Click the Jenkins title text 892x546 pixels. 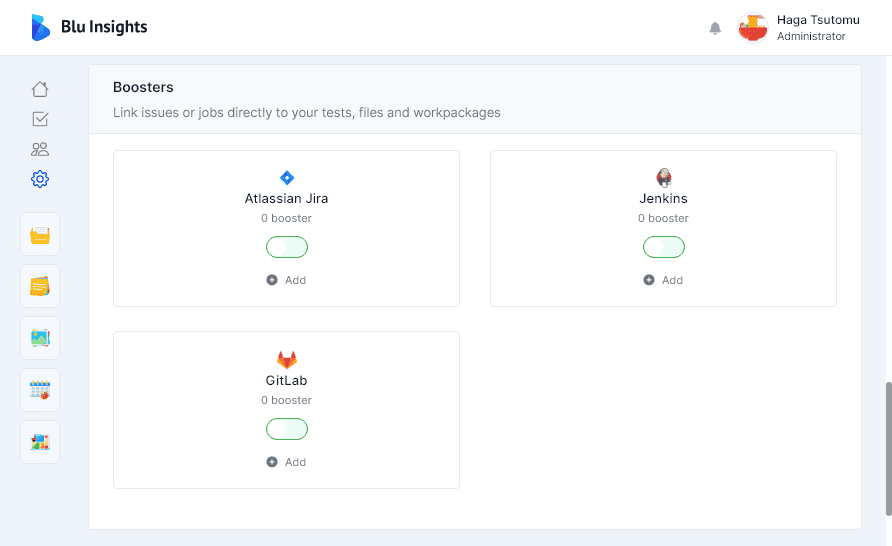click(663, 198)
